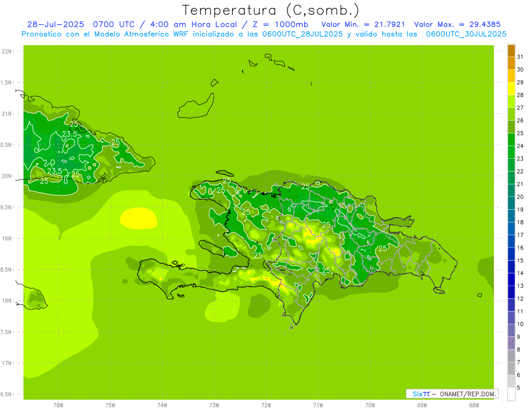532x411 pixels.
Task: Click the "19N" latitude axis label
Action: pos(7,238)
